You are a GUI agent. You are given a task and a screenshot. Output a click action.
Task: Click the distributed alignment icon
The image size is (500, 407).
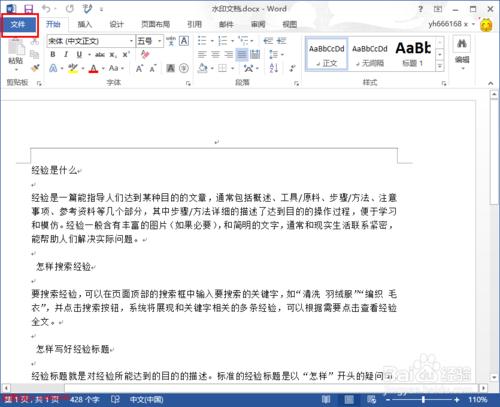pos(255,55)
